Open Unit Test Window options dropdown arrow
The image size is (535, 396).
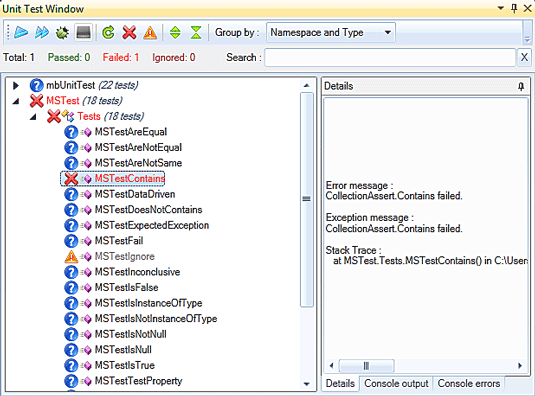point(501,8)
